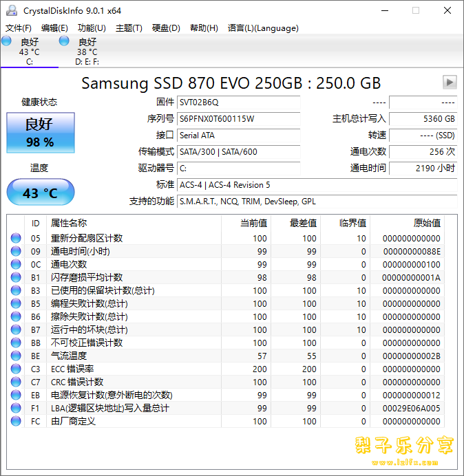Click the ID column header

(36, 224)
